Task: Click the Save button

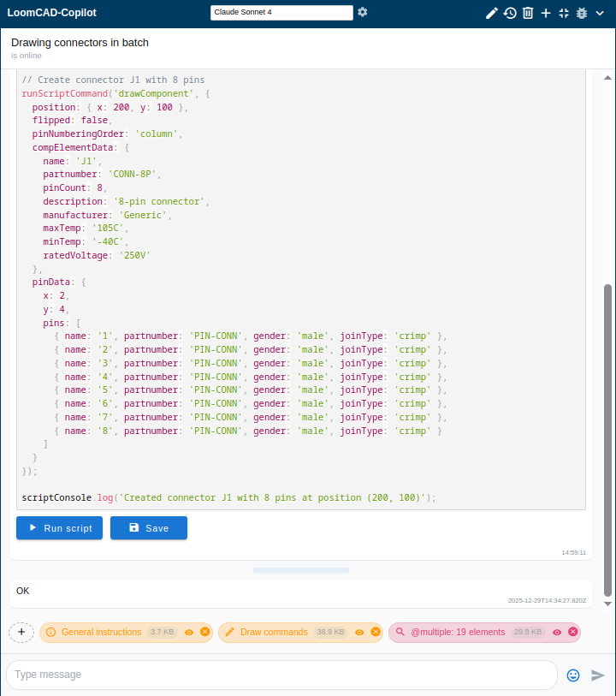Action: (x=149, y=528)
